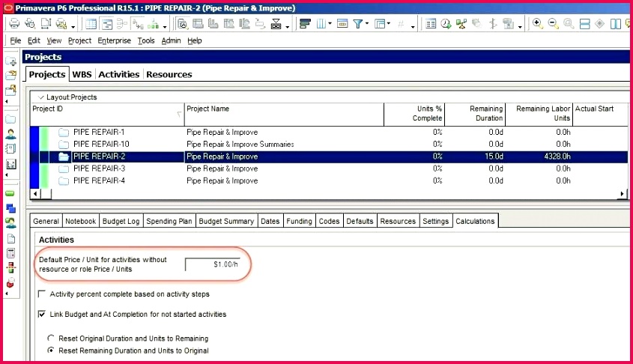
Task: Select the PIPE REPAIR-3 project row
Action: (329, 169)
